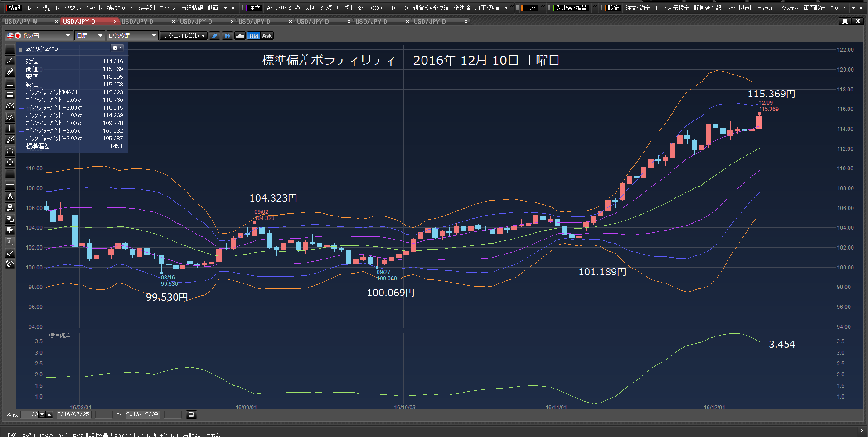The width and height of the screenshot is (868, 437).
Task: Increase bar count with up arrow
Action: pyautogui.click(x=49, y=414)
